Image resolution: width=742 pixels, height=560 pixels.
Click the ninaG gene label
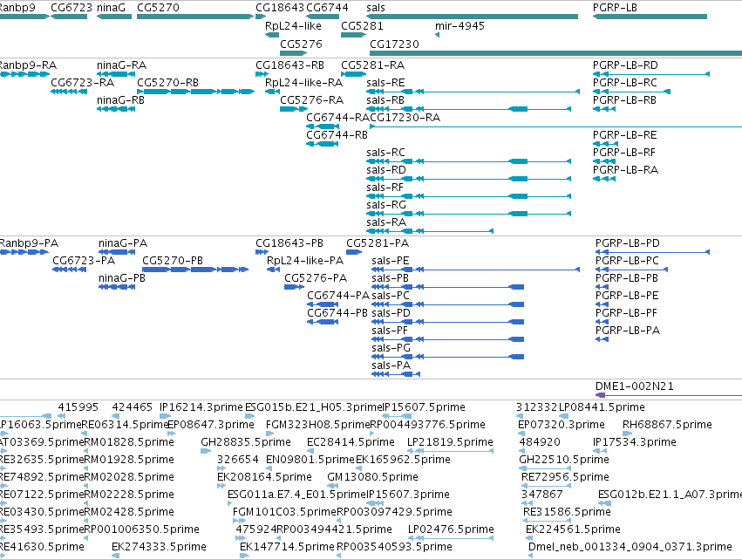point(112,8)
